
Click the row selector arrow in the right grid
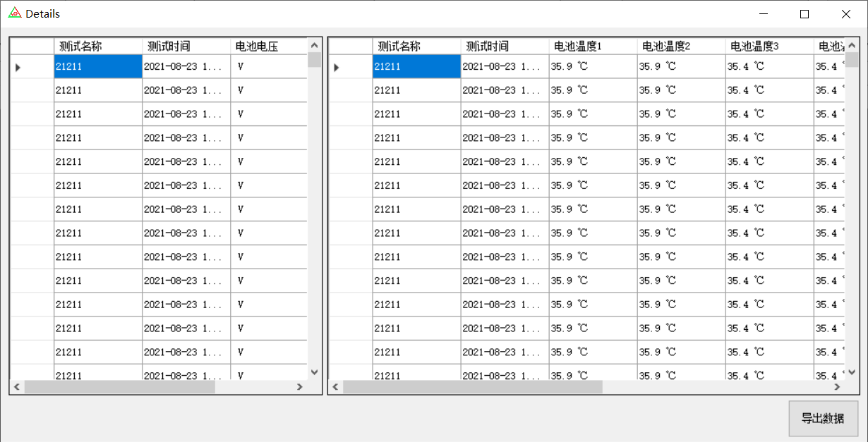point(336,66)
